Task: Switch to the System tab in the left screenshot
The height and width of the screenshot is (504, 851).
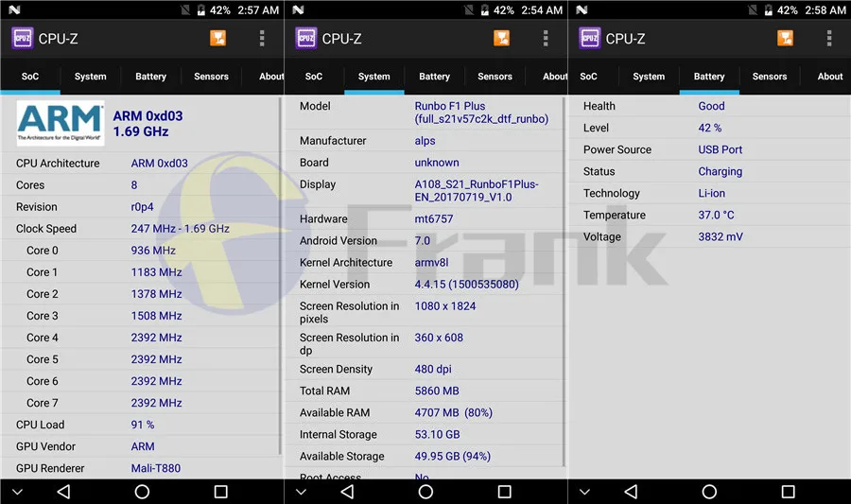Action: [90, 77]
